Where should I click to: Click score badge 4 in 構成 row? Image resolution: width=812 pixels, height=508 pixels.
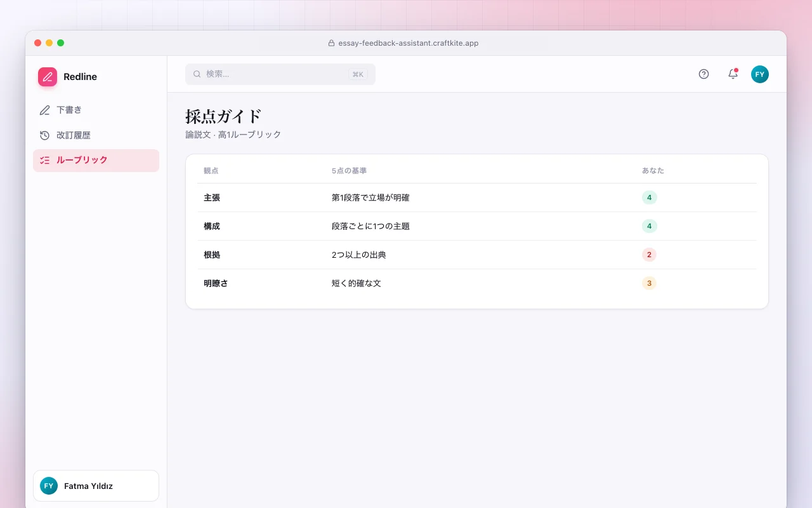[649, 226]
